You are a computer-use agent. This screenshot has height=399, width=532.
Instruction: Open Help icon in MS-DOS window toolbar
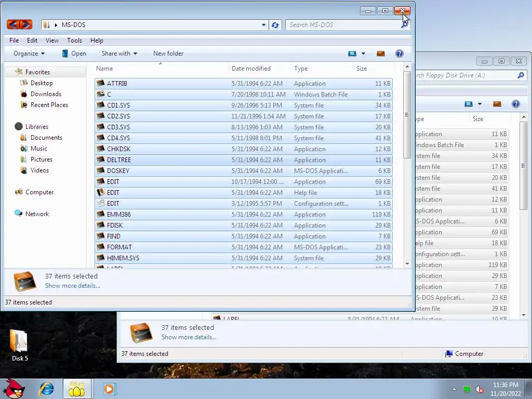point(400,54)
